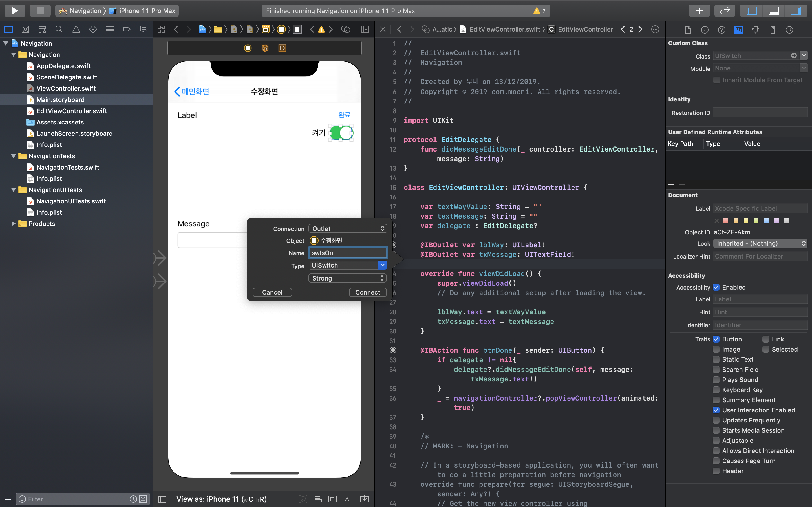Switch to the Attributes inspector icon
The height and width of the screenshot is (507, 812).
click(x=756, y=30)
